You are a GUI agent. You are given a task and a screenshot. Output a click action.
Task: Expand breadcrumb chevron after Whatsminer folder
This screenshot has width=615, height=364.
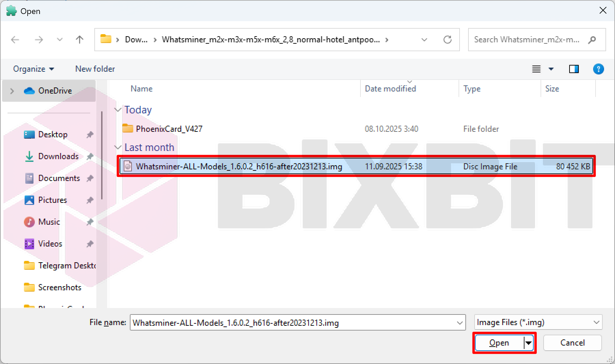387,40
